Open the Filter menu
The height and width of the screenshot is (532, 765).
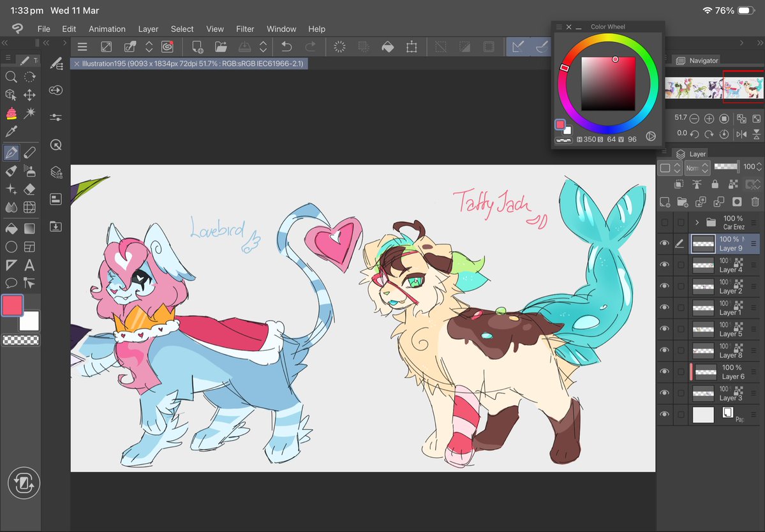(245, 29)
